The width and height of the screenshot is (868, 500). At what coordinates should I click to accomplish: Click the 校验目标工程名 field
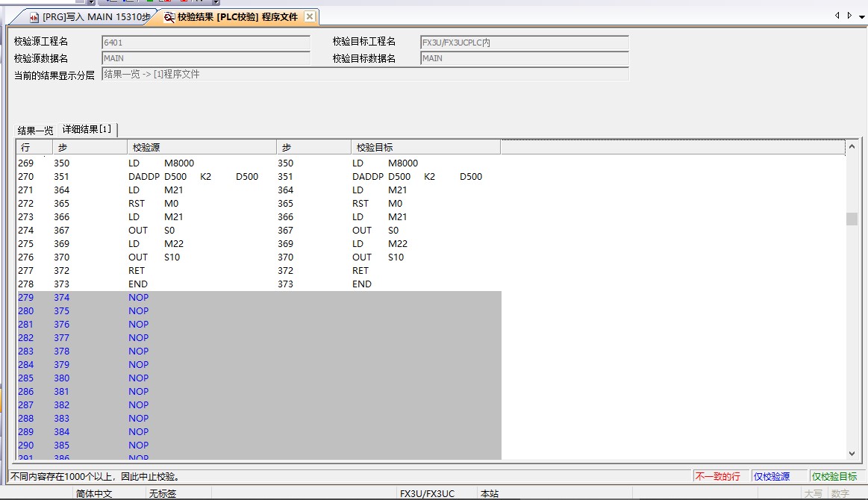524,43
